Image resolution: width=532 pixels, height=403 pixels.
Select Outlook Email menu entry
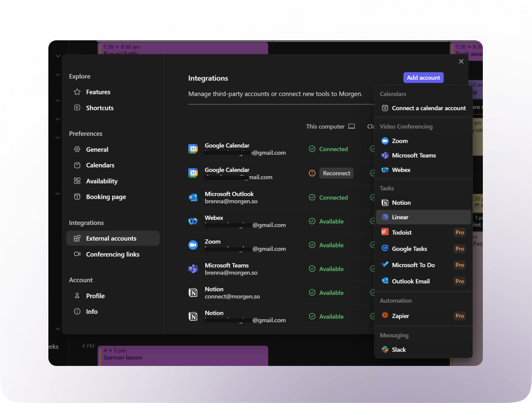tap(423, 281)
